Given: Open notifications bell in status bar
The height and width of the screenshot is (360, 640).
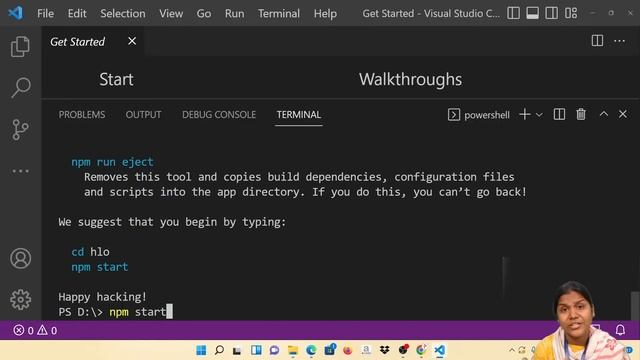Looking at the screenshot, I should [x=620, y=330].
